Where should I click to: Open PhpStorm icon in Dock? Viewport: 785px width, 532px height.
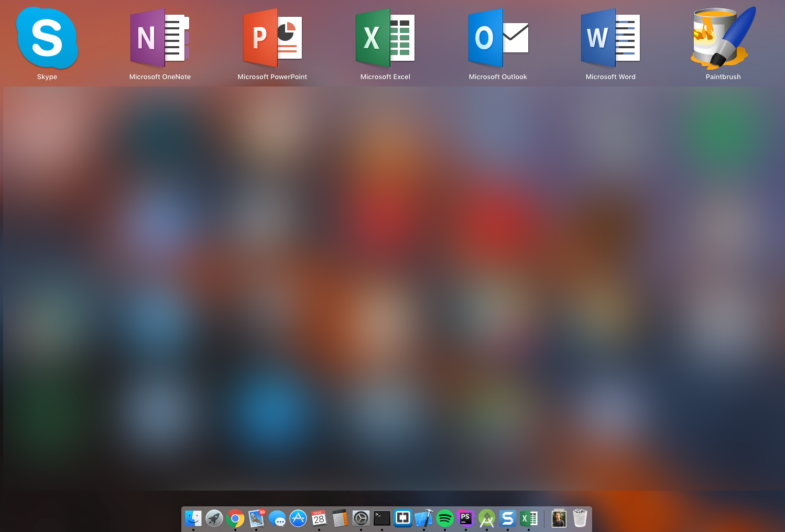click(465, 518)
